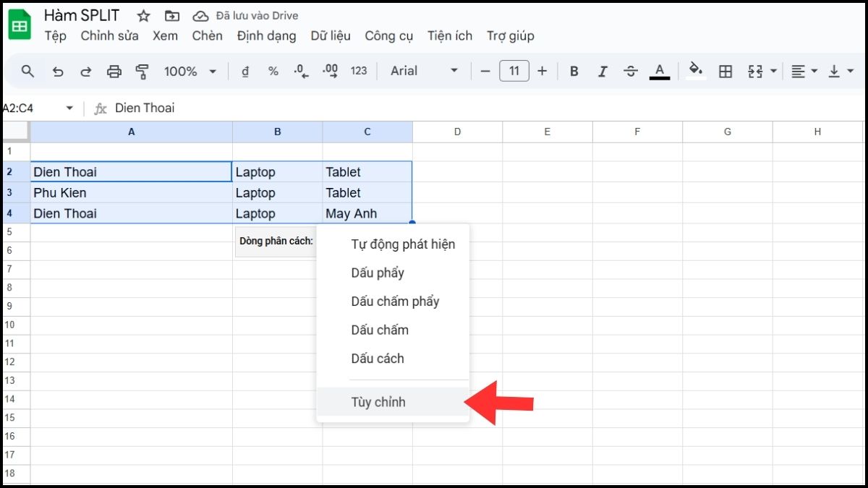Decrease decimal places with the .0 icon
The height and width of the screenshot is (488, 868).
[299, 71]
